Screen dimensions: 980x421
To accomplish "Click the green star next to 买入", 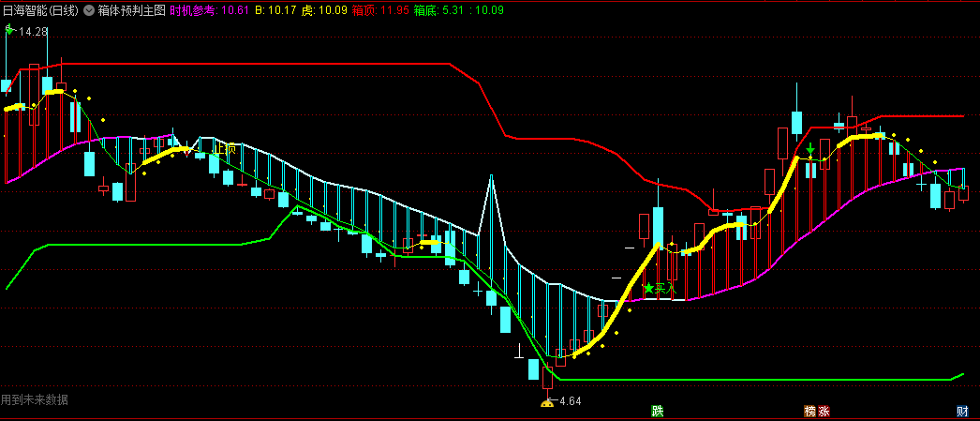I will [x=648, y=289].
